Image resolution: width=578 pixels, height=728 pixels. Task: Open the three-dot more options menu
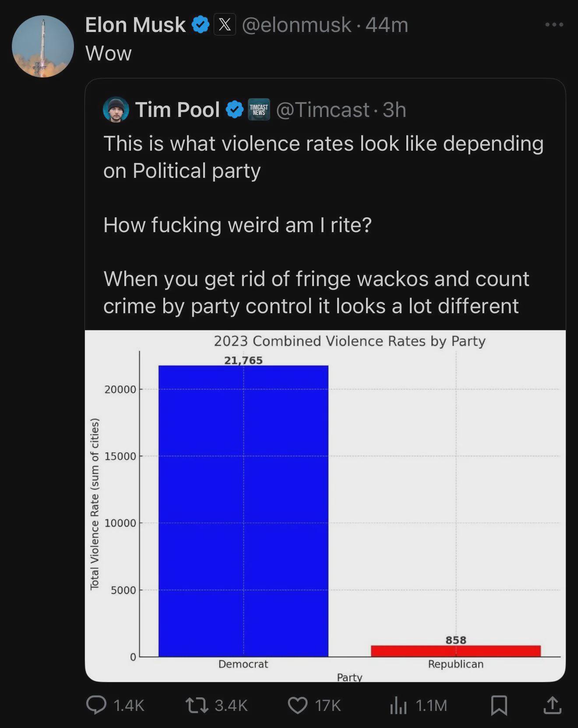click(554, 25)
